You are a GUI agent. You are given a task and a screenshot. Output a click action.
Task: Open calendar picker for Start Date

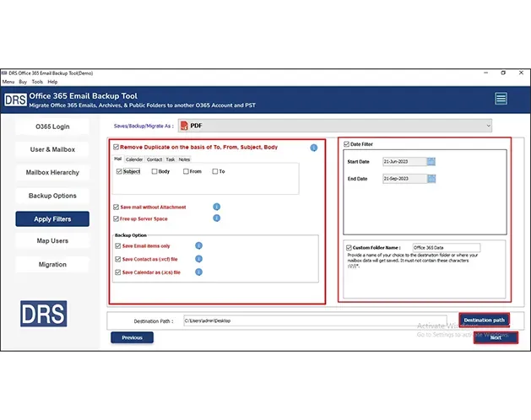coord(431,161)
